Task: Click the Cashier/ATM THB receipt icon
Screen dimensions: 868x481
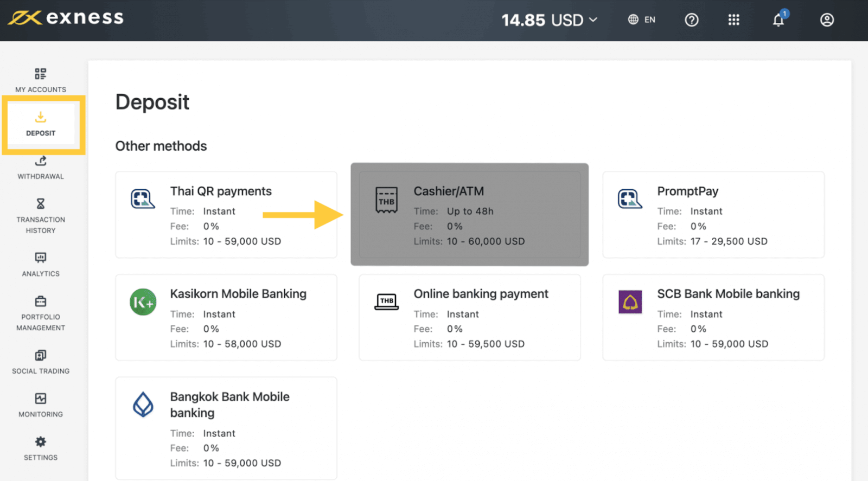Action: (x=386, y=200)
